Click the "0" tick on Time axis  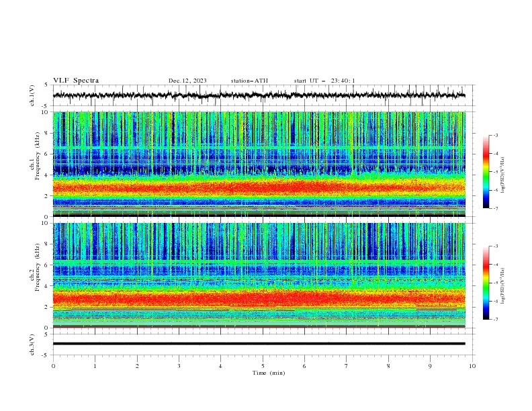tap(53, 366)
